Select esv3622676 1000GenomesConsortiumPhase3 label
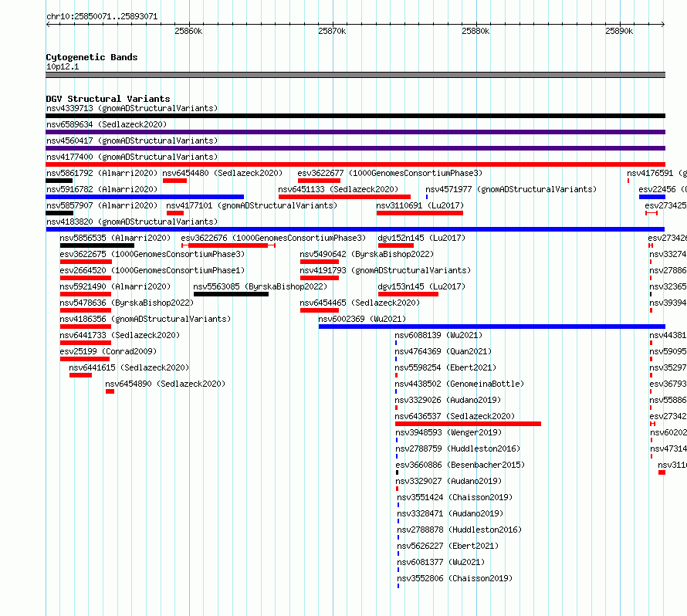 click(x=273, y=238)
